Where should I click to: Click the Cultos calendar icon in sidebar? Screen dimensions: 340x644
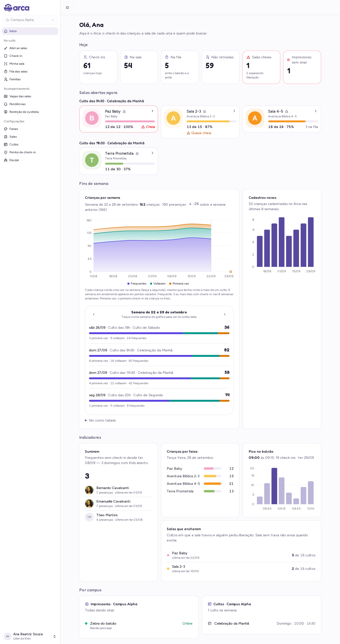[6, 145]
